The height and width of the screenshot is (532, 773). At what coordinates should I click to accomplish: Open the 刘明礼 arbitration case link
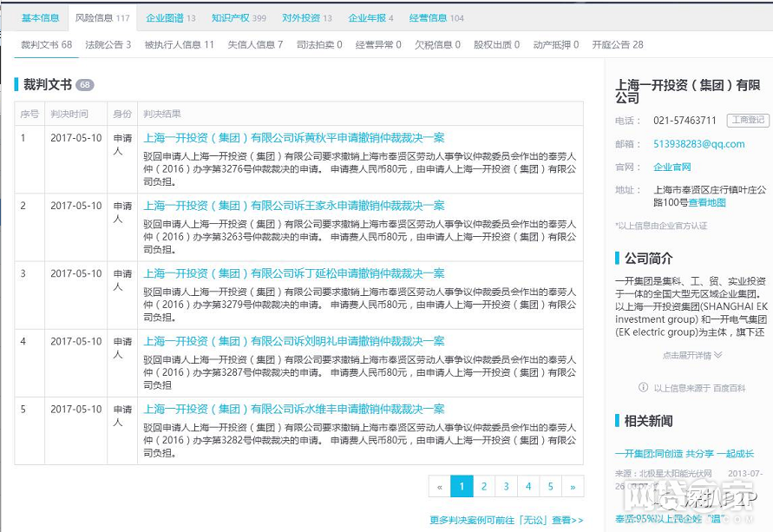point(294,341)
